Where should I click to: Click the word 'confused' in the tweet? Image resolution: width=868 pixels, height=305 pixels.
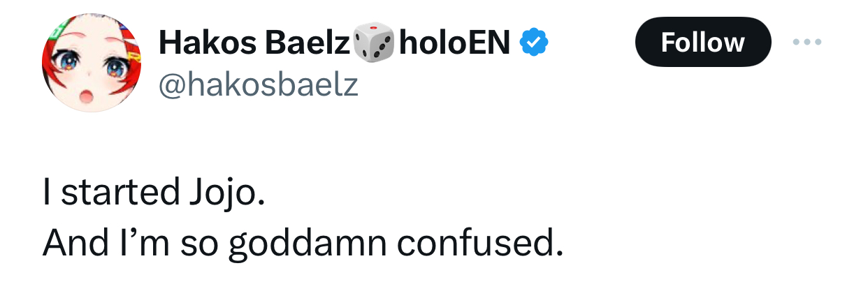pos(480,242)
